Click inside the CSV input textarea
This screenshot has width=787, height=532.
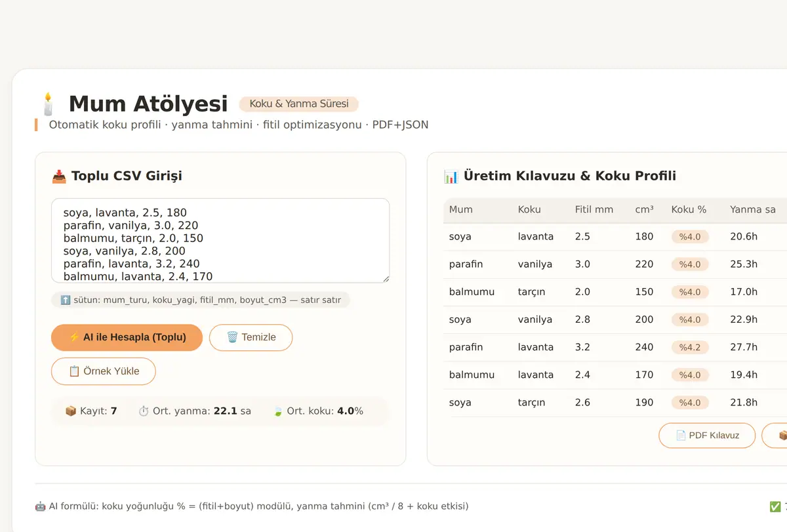220,241
